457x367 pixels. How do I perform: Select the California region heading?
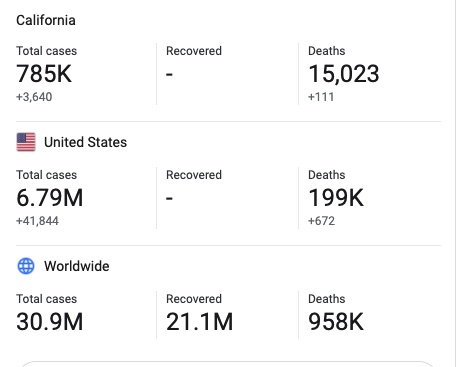tap(46, 20)
